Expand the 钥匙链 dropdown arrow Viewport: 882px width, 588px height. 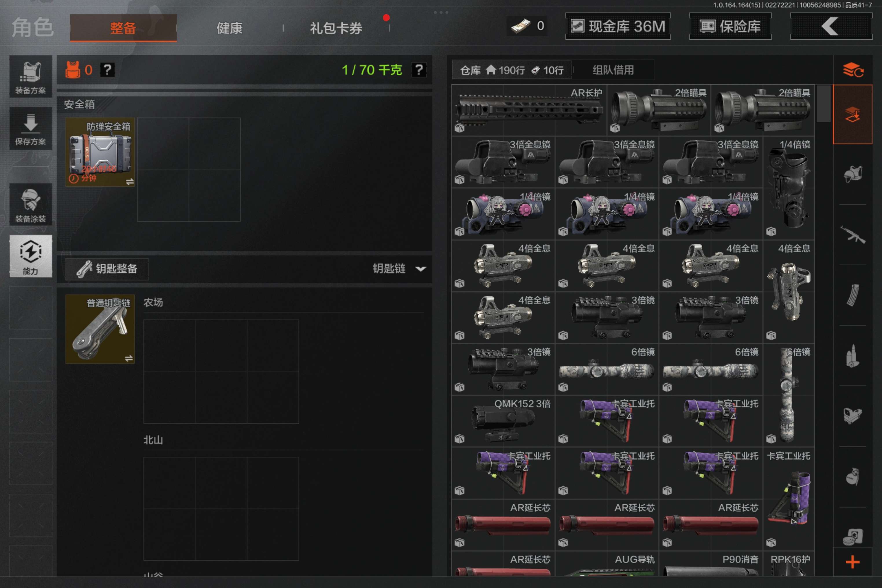421,269
